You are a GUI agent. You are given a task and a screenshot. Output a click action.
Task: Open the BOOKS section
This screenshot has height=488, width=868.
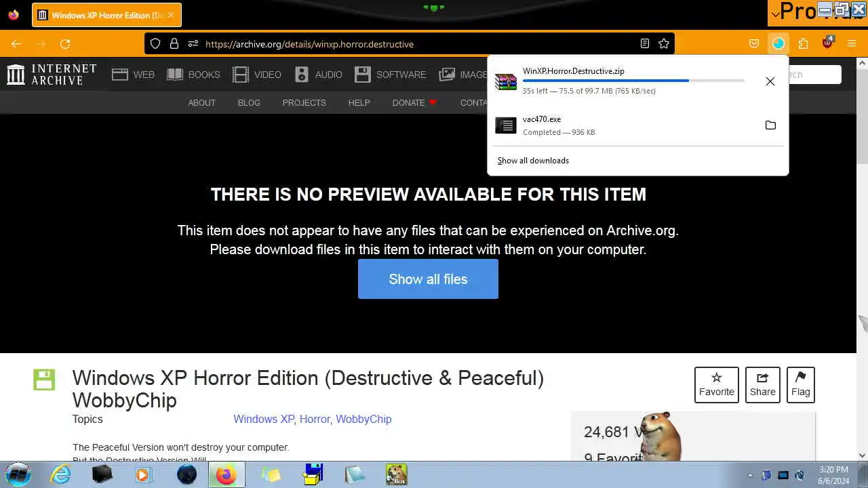tap(193, 75)
